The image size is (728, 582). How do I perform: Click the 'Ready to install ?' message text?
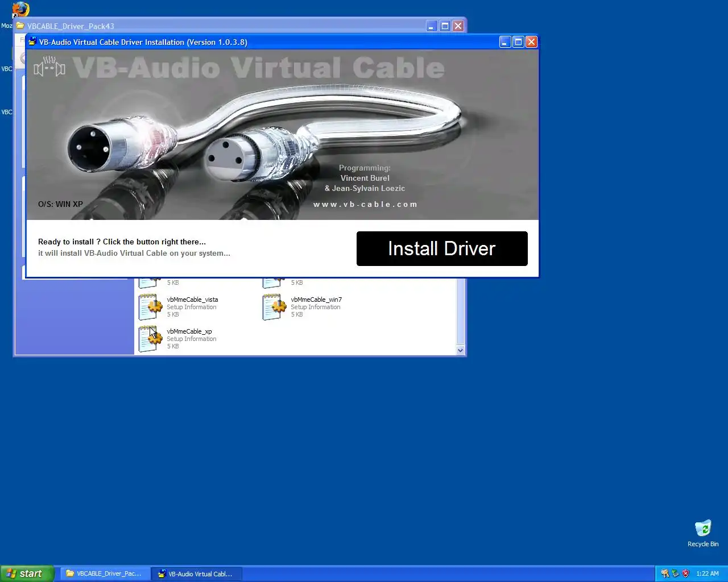click(x=122, y=242)
